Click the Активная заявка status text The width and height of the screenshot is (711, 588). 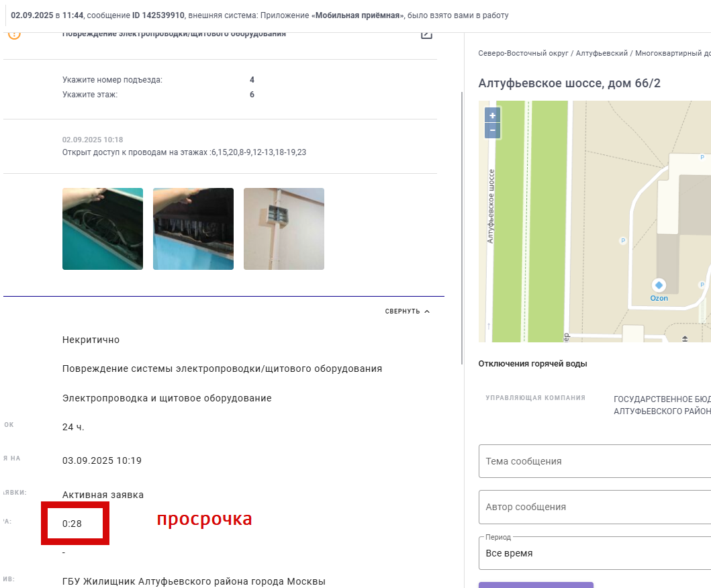(103, 495)
